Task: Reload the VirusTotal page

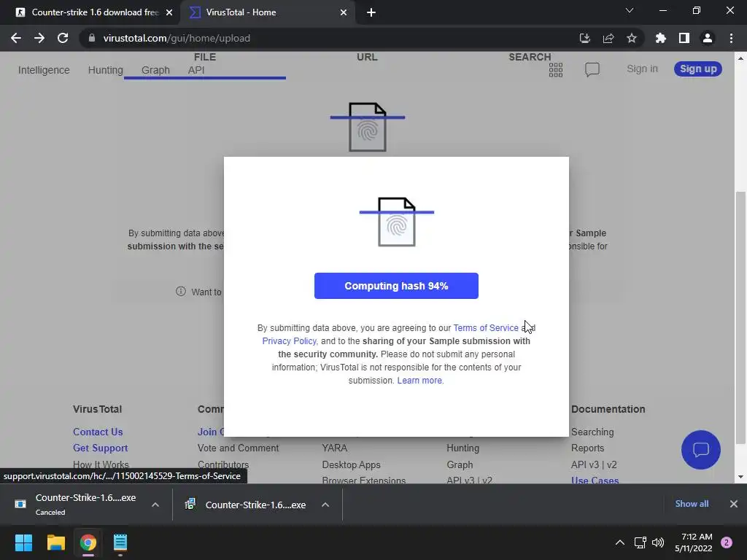Action: (x=63, y=38)
